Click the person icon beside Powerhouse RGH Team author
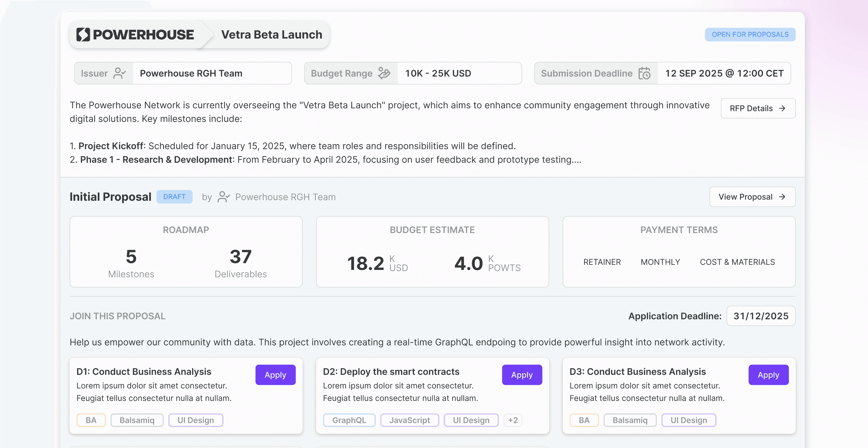The image size is (868, 448). [223, 197]
